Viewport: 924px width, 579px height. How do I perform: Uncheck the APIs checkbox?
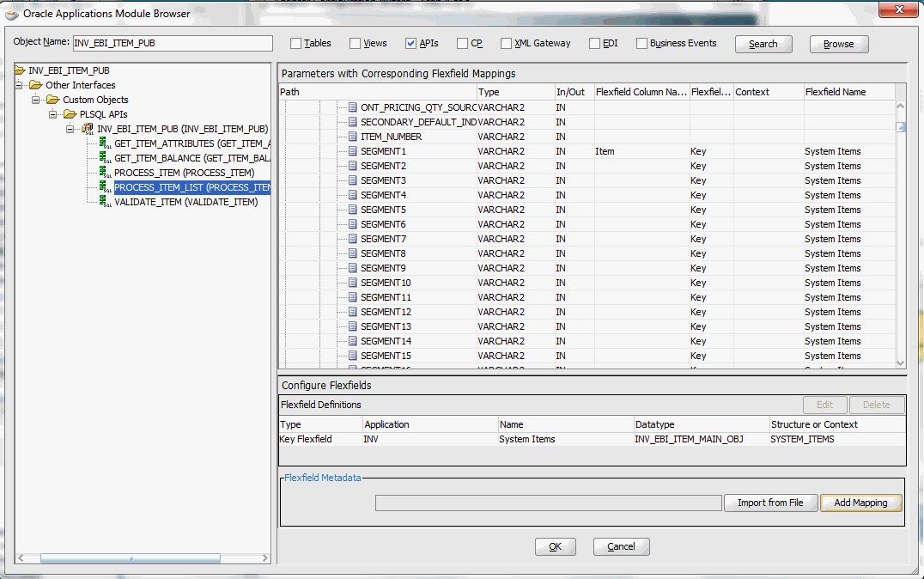pyautogui.click(x=410, y=44)
